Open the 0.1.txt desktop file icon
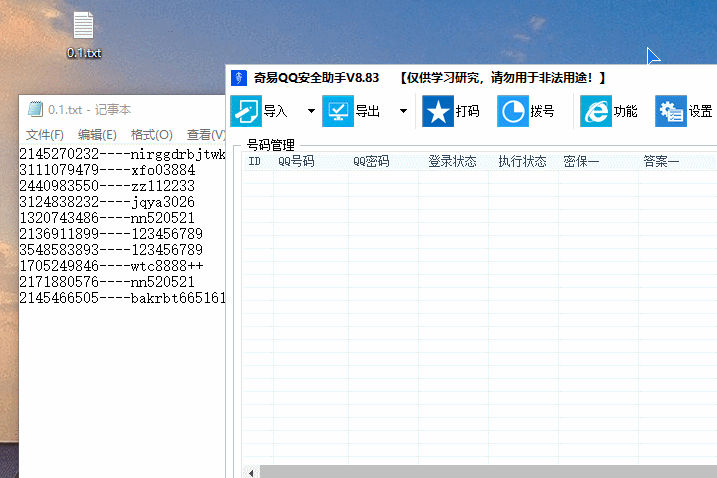Image resolution: width=717 pixels, height=478 pixels. click(x=84, y=35)
